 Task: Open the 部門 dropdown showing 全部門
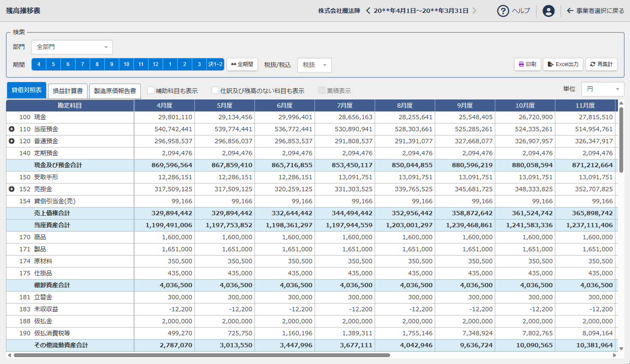click(72, 47)
